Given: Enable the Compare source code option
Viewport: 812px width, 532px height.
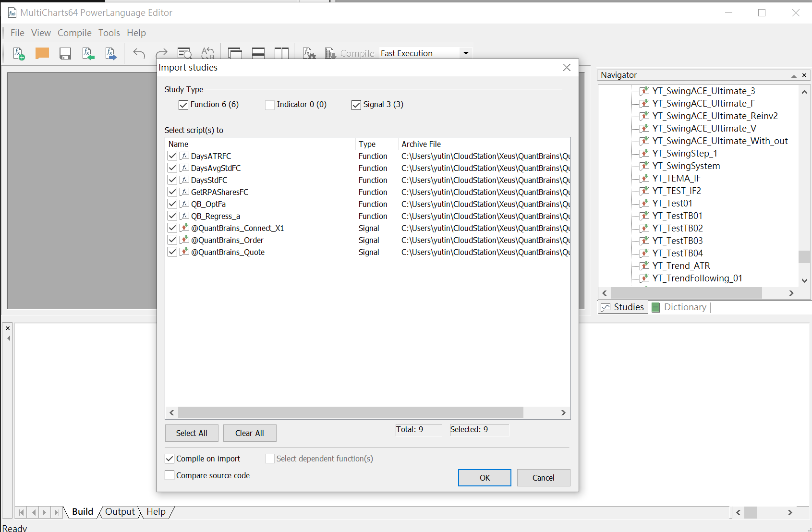Looking at the screenshot, I should 170,475.
